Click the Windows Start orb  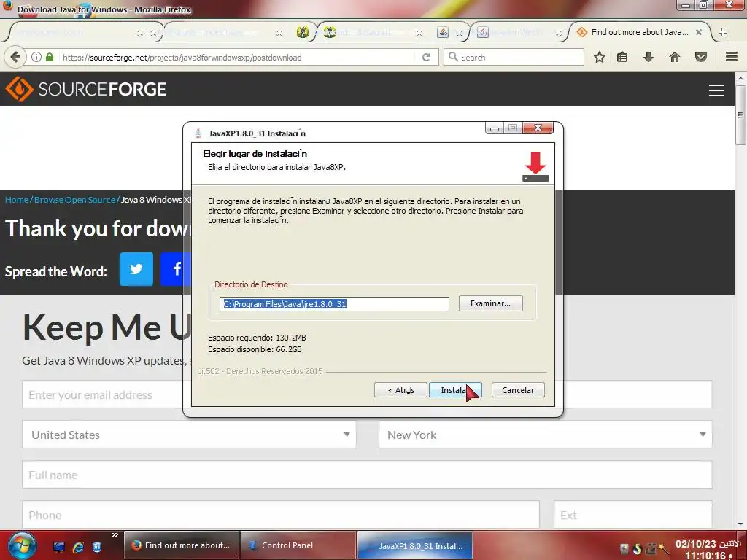tap(22, 545)
